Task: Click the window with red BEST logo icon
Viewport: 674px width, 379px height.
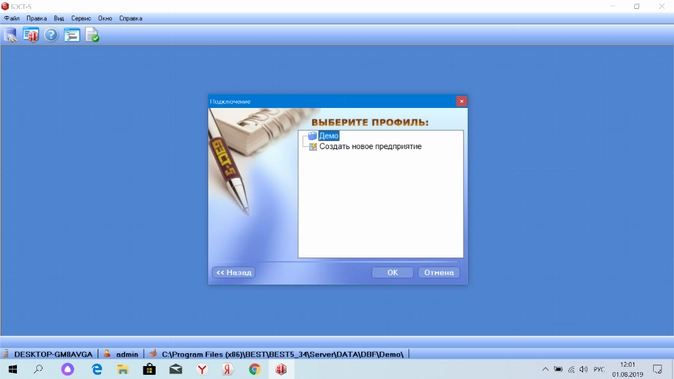Action: (x=31, y=35)
